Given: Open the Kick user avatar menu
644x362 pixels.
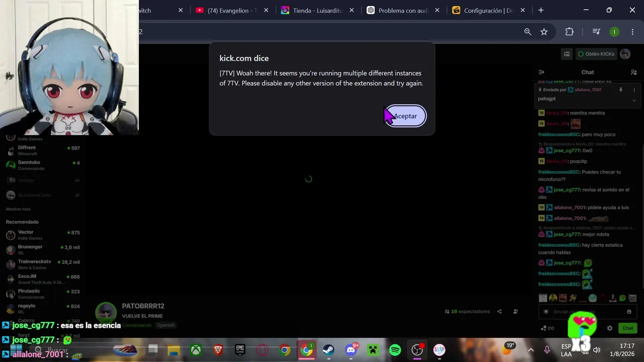Looking at the screenshot, I should 625,54.
